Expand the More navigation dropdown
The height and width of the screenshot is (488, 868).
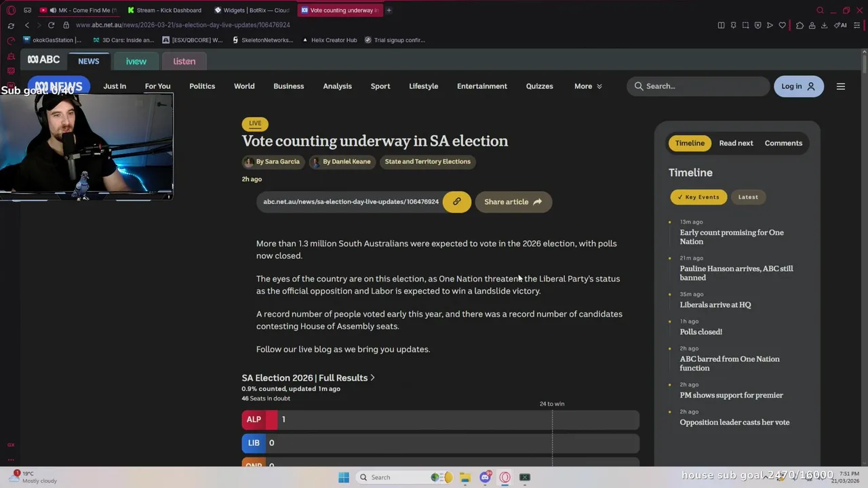[588, 86]
